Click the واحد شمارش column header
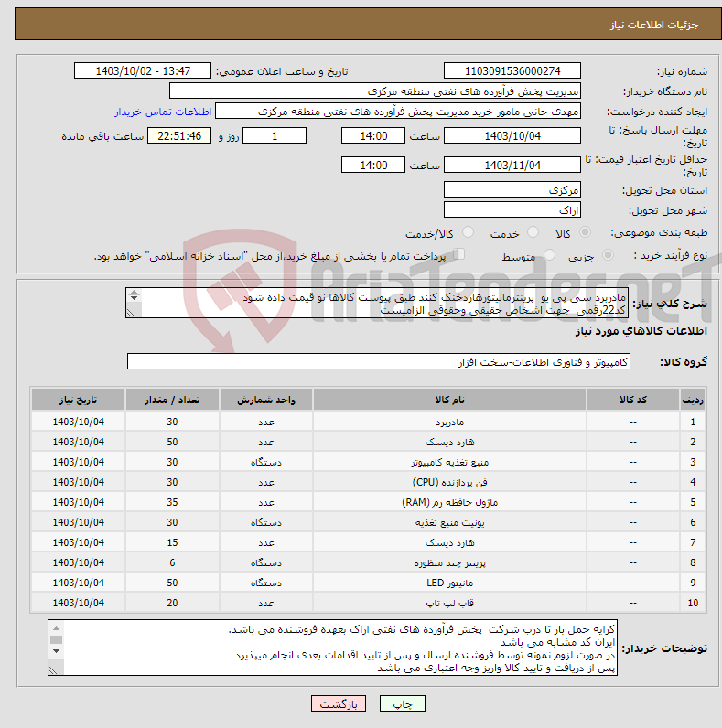722x728 pixels. 266,400
